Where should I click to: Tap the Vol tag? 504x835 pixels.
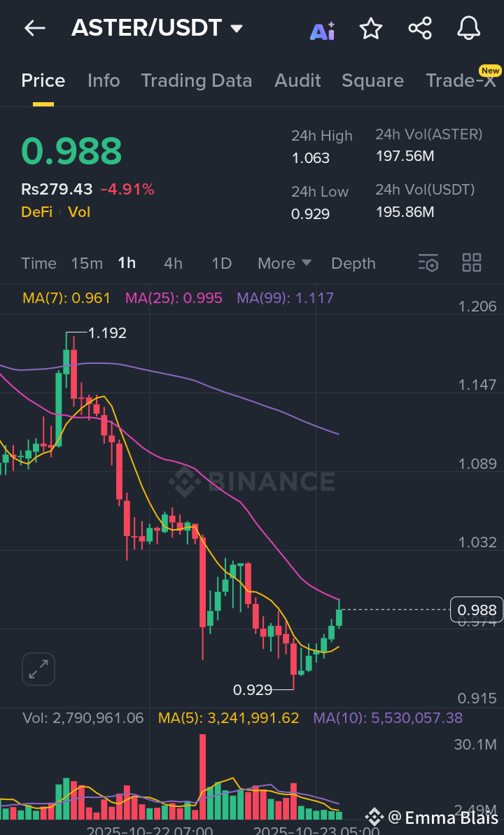pyautogui.click(x=79, y=212)
